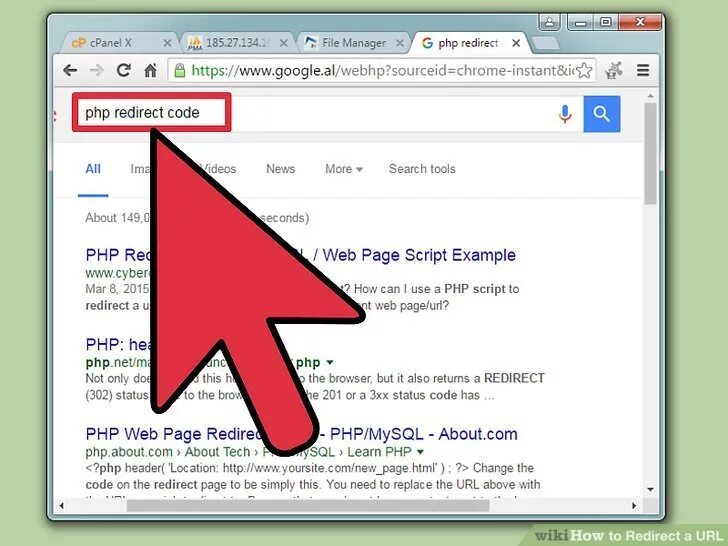Bookmark this page with the star icon
728x546 pixels.
[x=584, y=71]
